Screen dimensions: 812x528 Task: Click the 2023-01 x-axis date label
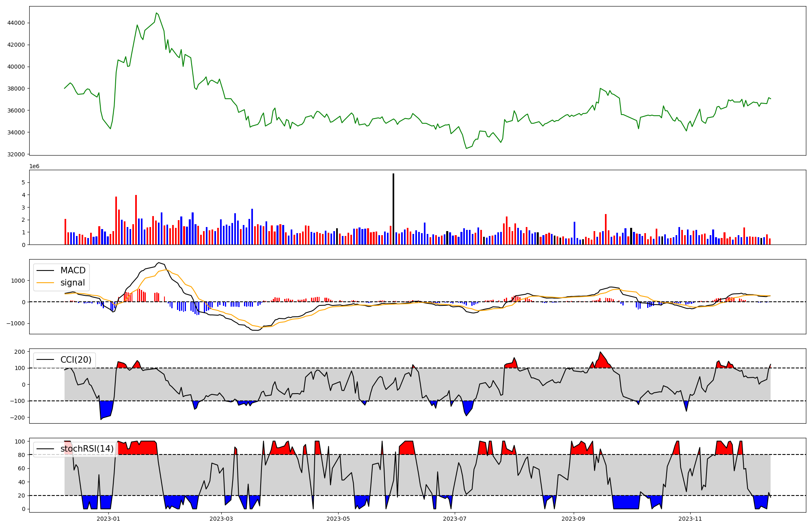click(108, 519)
